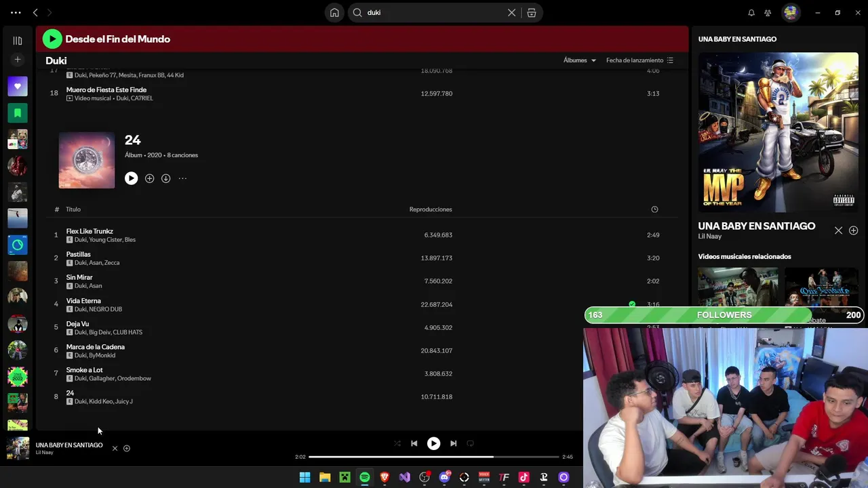Save album 24 to library

tap(149, 178)
